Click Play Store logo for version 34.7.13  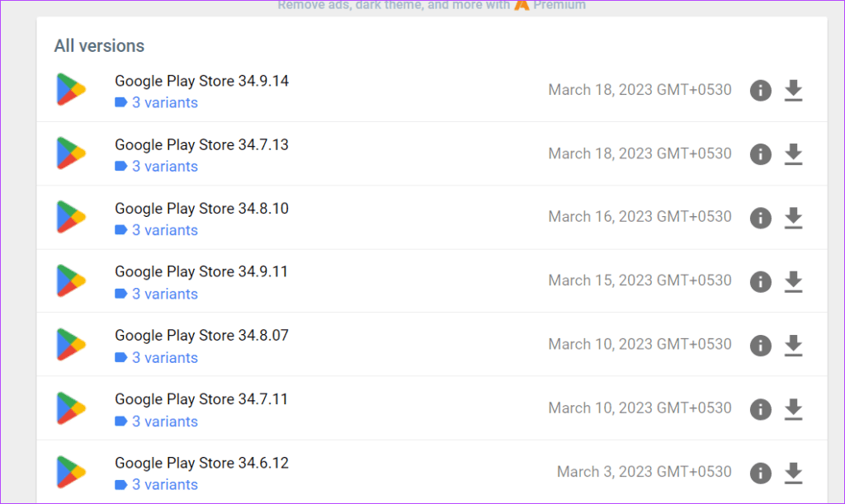(x=71, y=153)
